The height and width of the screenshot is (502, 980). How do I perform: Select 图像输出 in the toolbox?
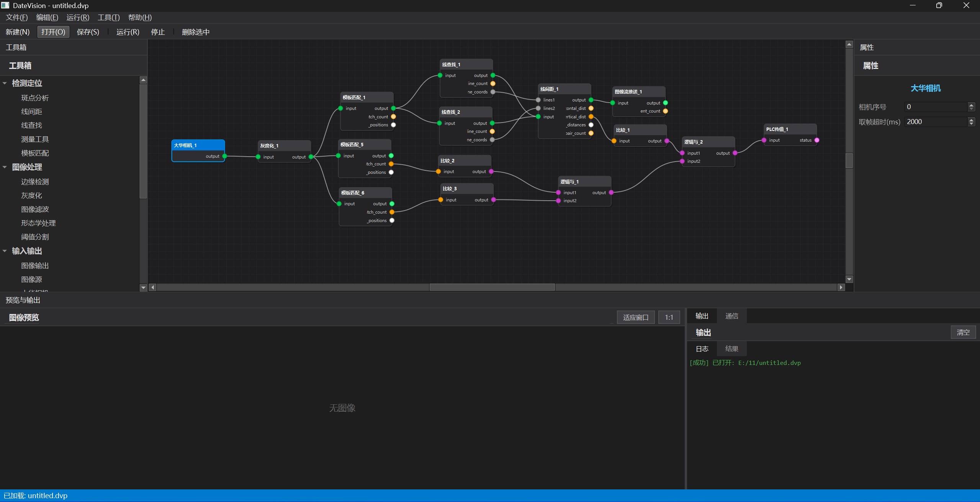(35, 265)
